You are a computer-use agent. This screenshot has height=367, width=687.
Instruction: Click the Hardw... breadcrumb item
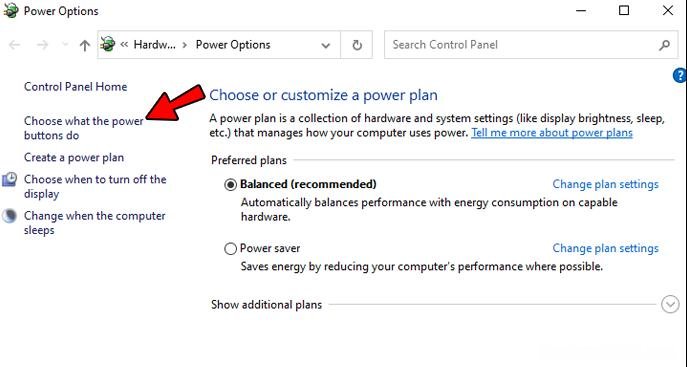pos(154,45)
